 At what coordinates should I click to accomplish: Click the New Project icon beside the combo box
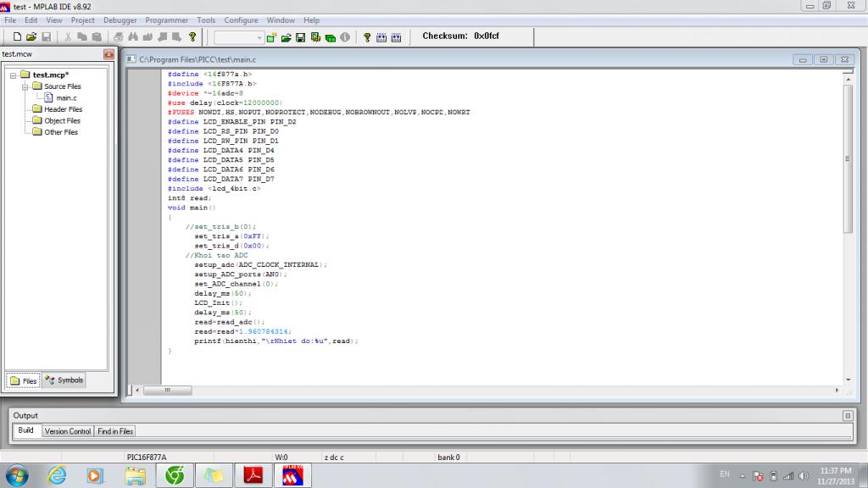[x=271, y=37]
